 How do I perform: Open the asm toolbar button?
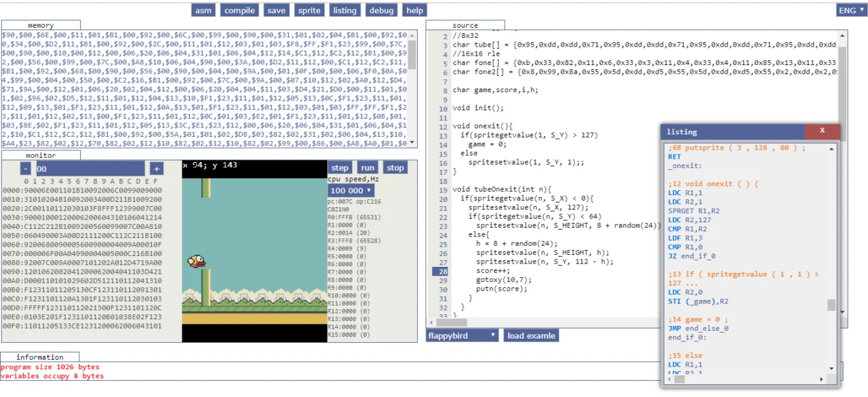pos(203,10)
